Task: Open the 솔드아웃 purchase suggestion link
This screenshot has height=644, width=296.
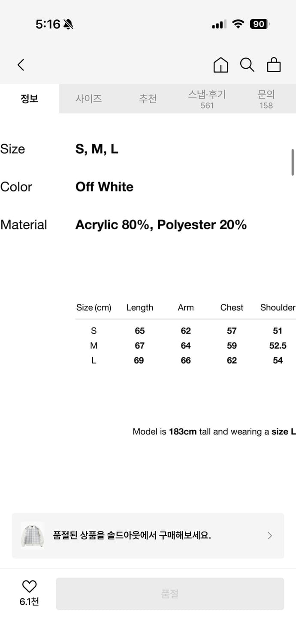Action: [132, 535]
